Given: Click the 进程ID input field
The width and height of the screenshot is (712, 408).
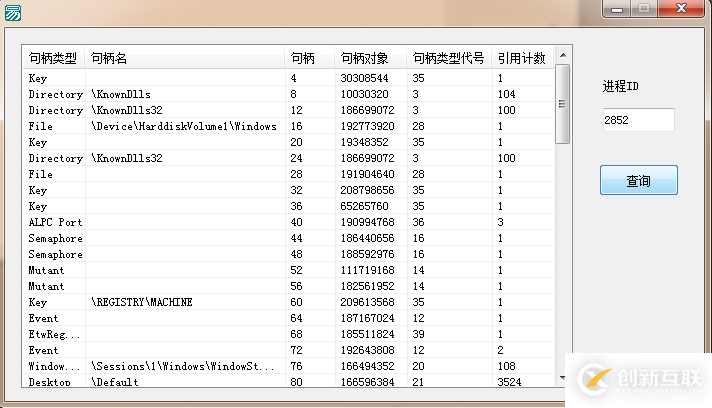Looking at the screenshot, I should (638, 120).
